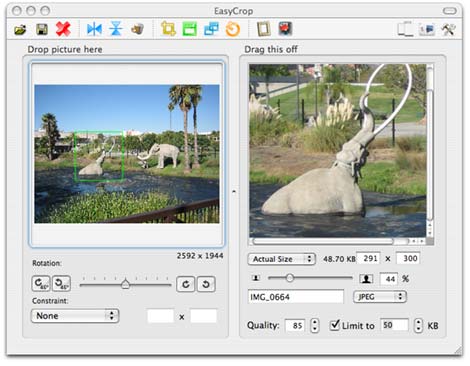This screenshot has width=470, height=366.
Task: Click the scale percentage slider
Action: 310,278
